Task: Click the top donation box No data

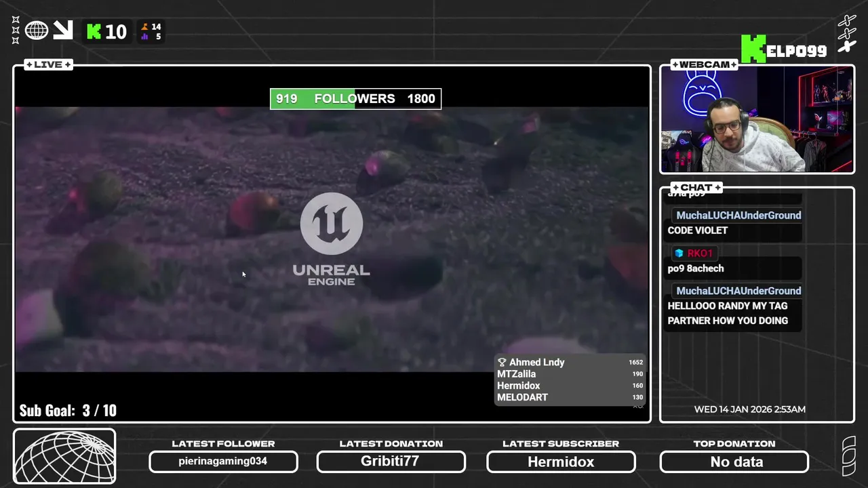Action: [x=734, y=462]
